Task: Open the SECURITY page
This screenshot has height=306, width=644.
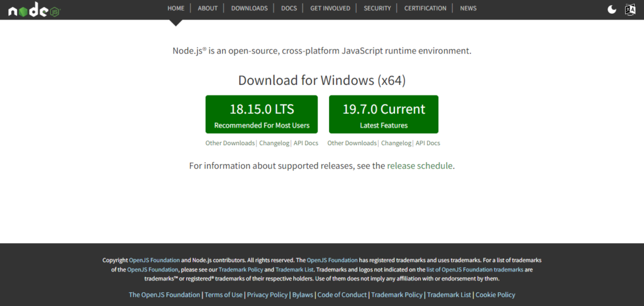Action: pos(377,8)
